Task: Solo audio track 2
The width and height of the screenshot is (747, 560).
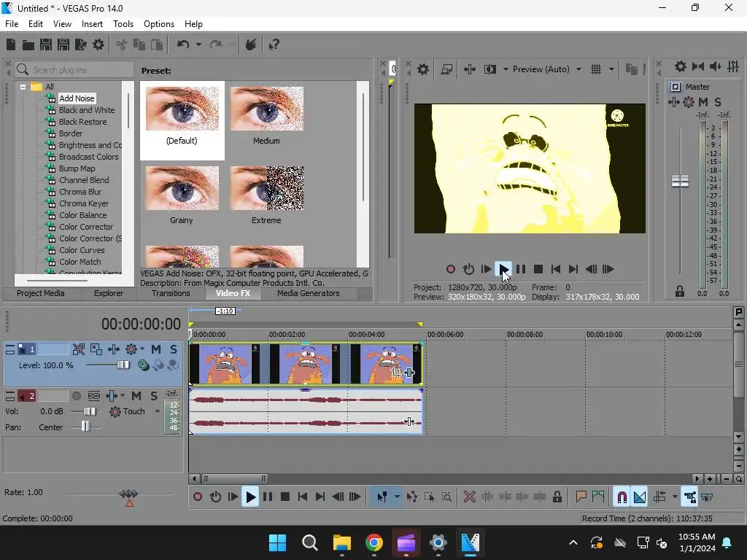Action: pos(154,396)
